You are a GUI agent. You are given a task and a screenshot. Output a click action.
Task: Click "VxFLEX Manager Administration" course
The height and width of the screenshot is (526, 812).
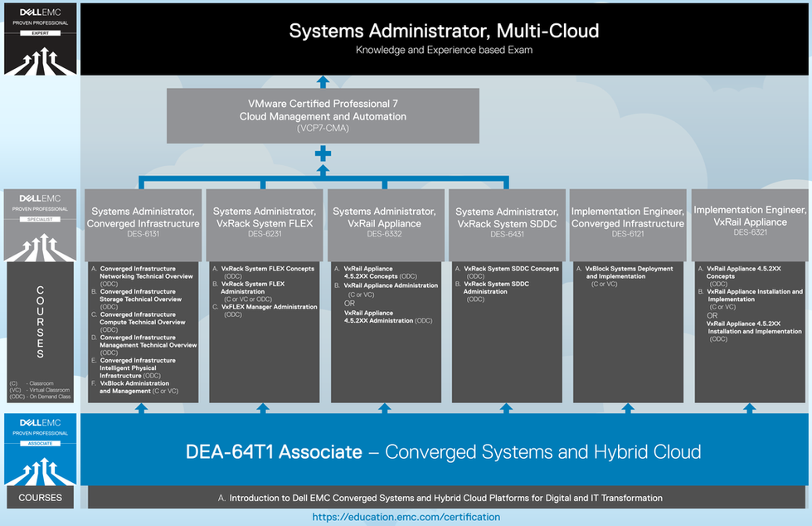(x=265, y=310)
